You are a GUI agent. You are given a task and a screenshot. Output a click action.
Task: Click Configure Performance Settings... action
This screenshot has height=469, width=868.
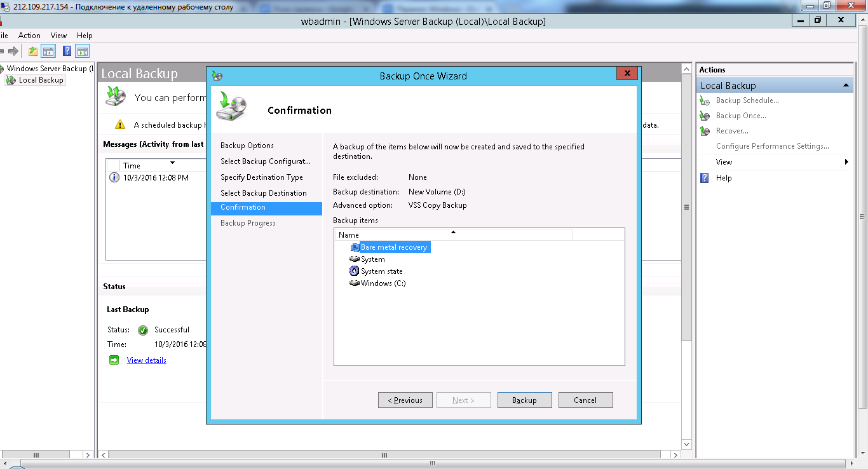tap(772, 146)
